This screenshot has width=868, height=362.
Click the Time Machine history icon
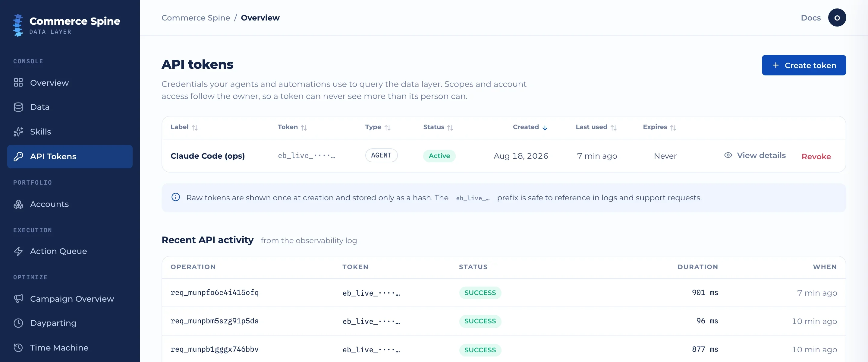tap(18, 348)
